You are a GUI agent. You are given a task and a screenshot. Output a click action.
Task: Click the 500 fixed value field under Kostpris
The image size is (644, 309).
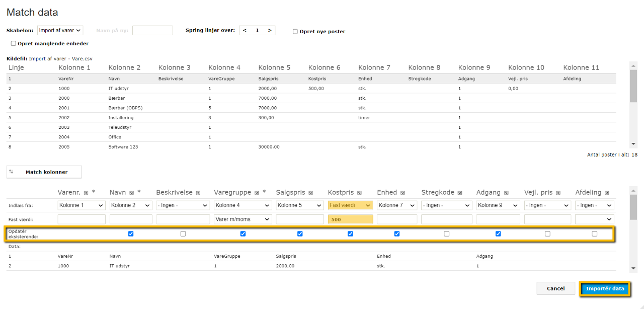(x=350, y=219)
